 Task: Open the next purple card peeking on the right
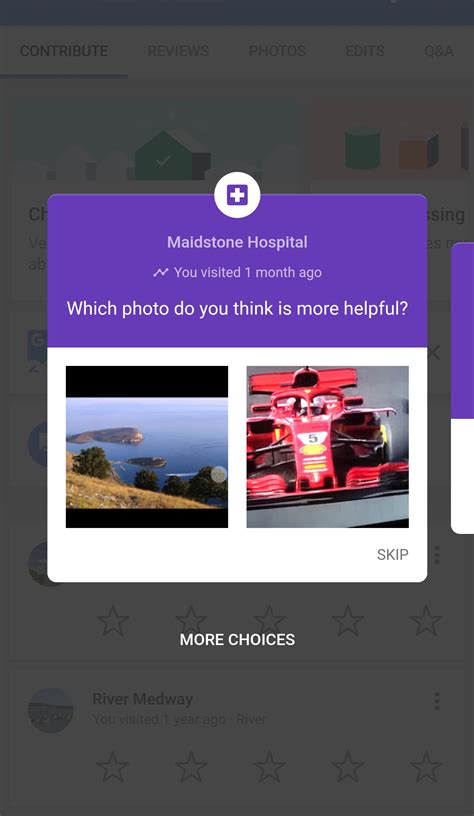462,388
